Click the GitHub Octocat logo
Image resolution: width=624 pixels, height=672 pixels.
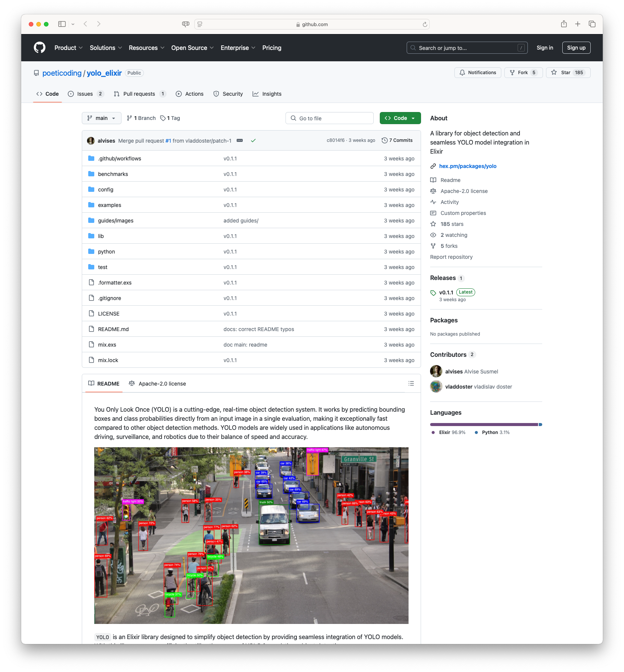click(x=39, y=48)
